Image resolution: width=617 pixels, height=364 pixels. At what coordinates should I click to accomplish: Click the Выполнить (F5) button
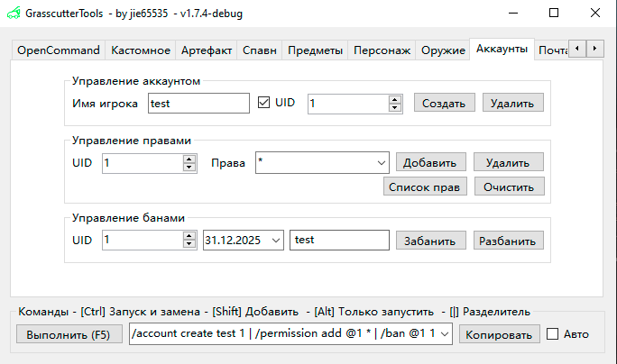pyautogui.click(x=70, y=334)
